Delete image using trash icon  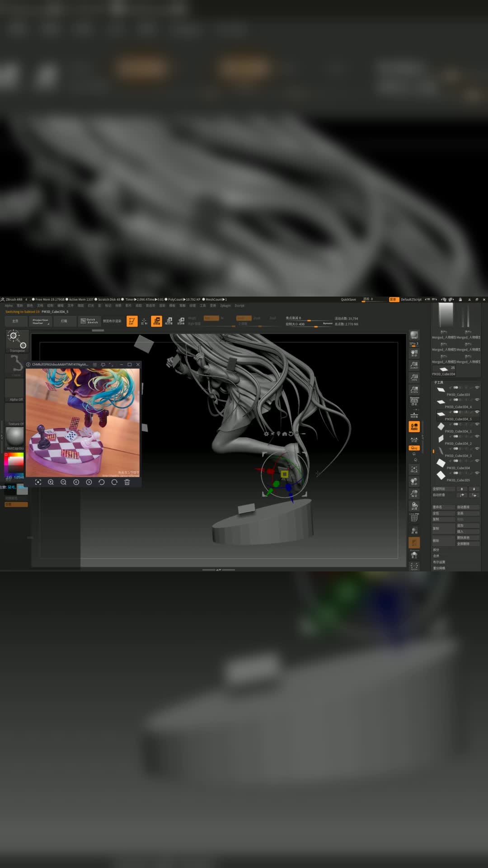coord(127,482)
